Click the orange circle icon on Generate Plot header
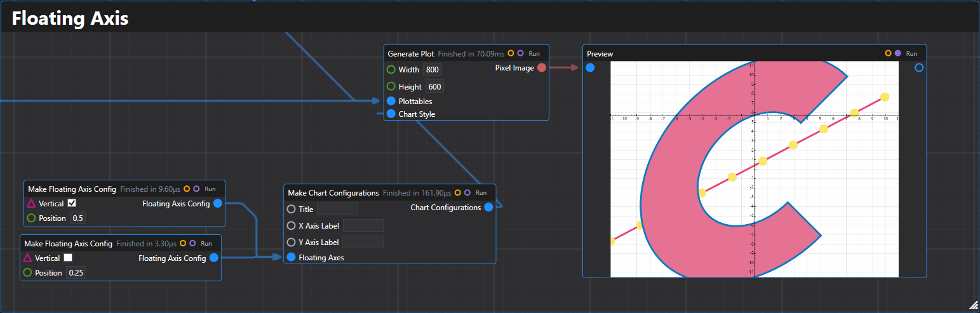Viewport: 980px width, 313px height. click(x=511, y=53)
